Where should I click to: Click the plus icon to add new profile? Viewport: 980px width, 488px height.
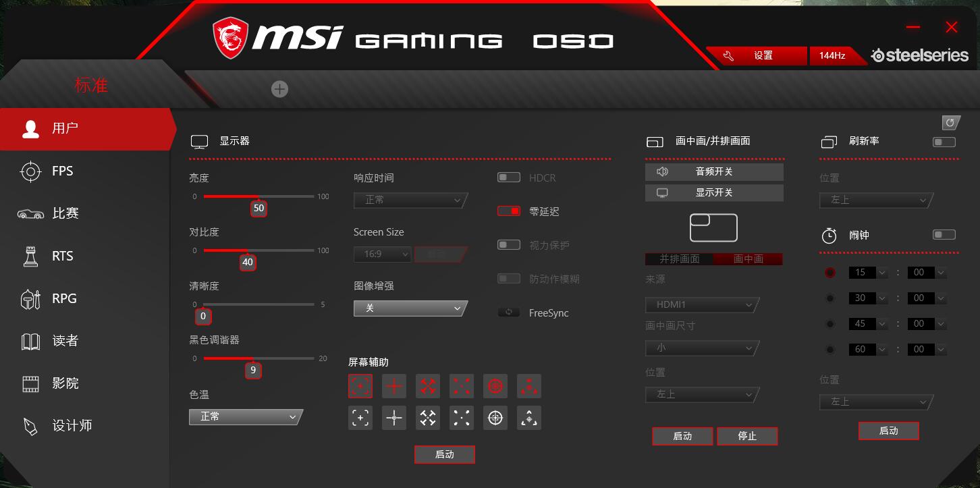point(279,88)
